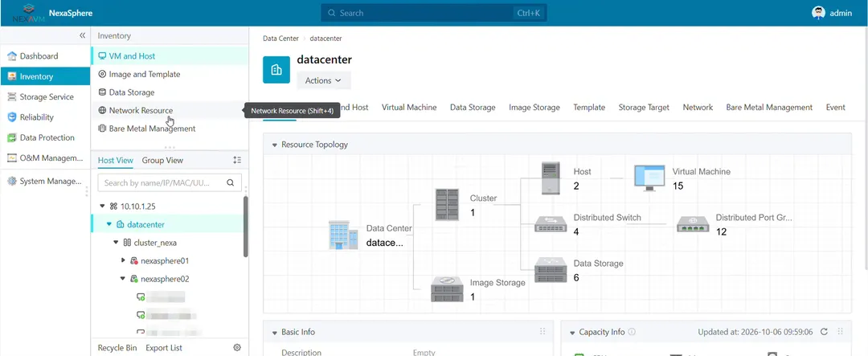Click the Image Storage topology icon
Viewport: 868px width, 356px height.
448,289
